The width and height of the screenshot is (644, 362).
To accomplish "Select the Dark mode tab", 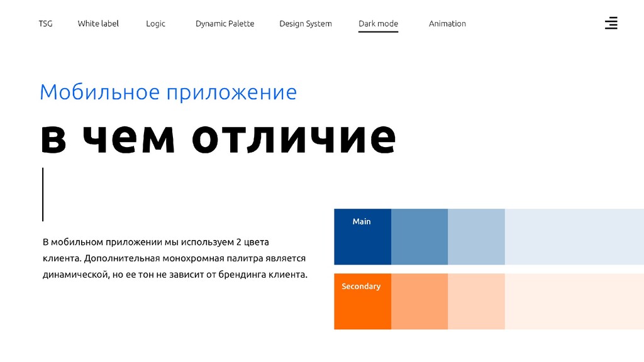I will point(378,24).
